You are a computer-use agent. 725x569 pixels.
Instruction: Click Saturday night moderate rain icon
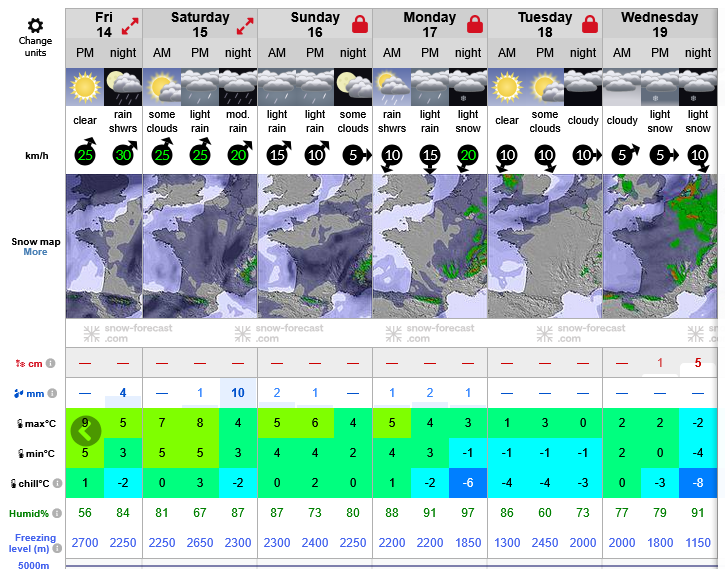click(x=238, y=87)
